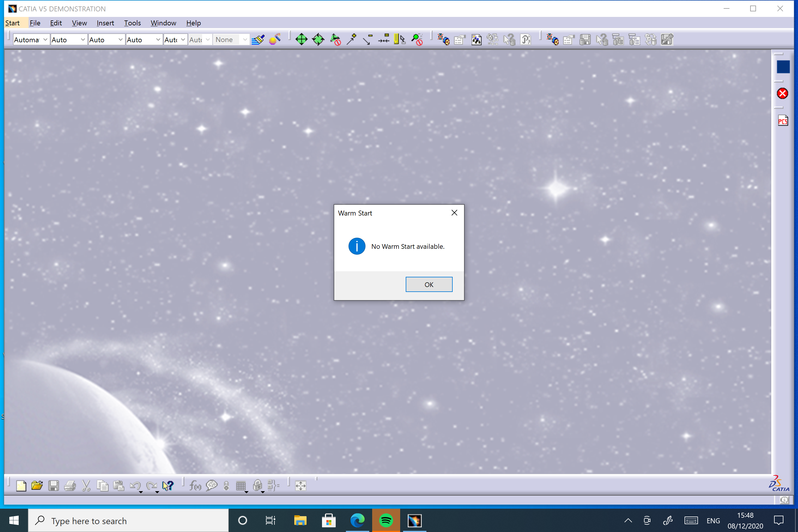Expand the second Auto dropdown in toolbar

[83, 40]
